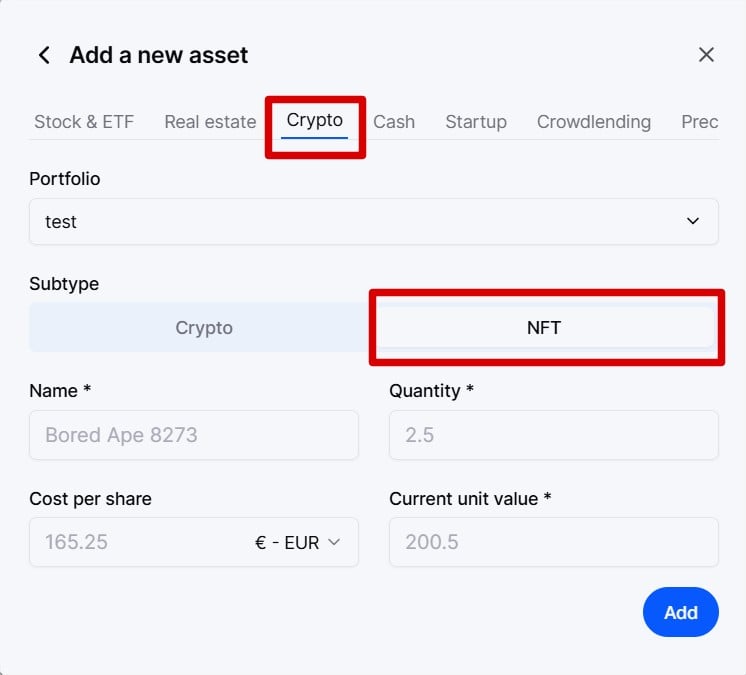Screen dimensions: 746x675
Task: Click the Name input field
Action: click(194, 435)
